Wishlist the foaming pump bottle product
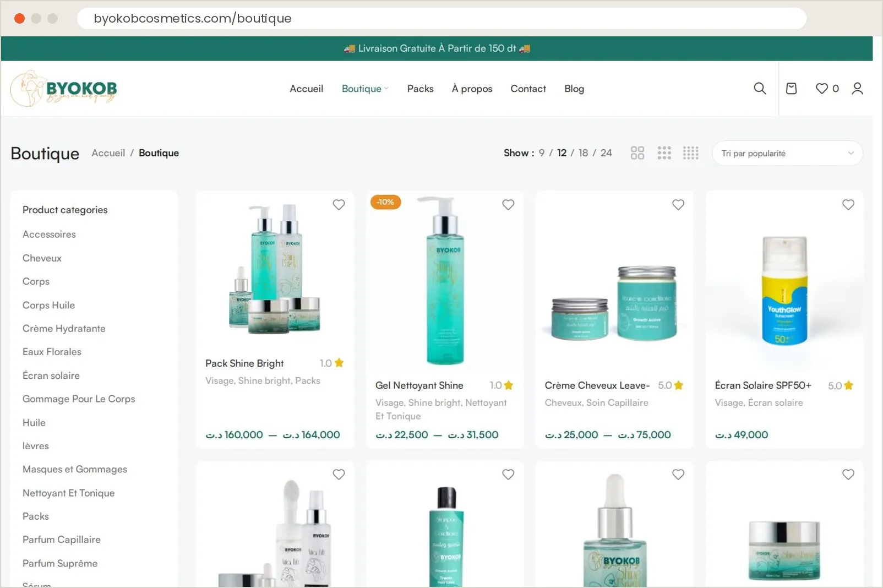 (x=339, y=475)
